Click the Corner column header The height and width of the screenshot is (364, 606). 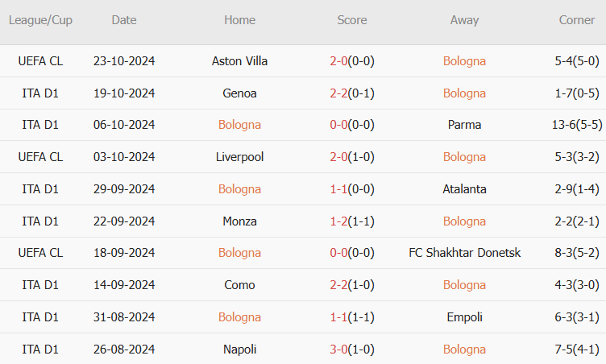pos(577,20)
